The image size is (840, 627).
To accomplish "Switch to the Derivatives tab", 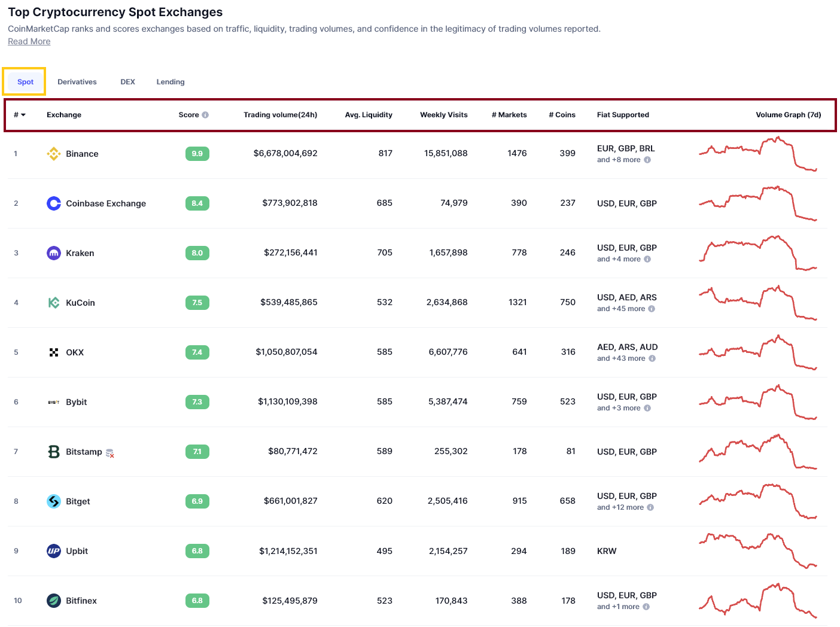I will 77,82.
